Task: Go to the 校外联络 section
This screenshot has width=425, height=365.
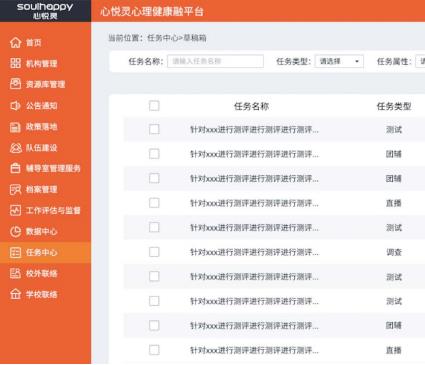Action: pyautogui.click(x=45, y=273)
